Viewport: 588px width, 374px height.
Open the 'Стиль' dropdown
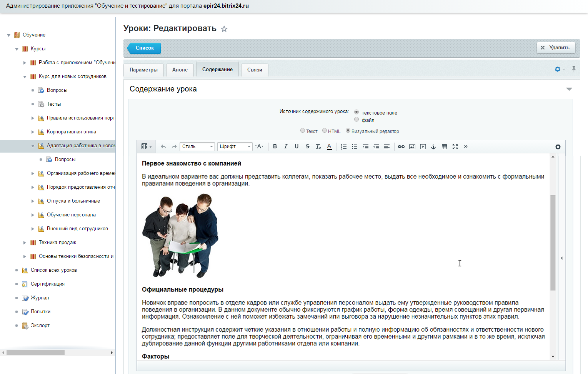(197, 146)
